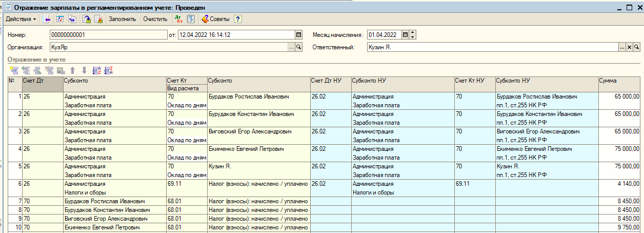Select the cell Екименко Евгений Петрович in row 4

pyautogui.click(x=258, y=149)
